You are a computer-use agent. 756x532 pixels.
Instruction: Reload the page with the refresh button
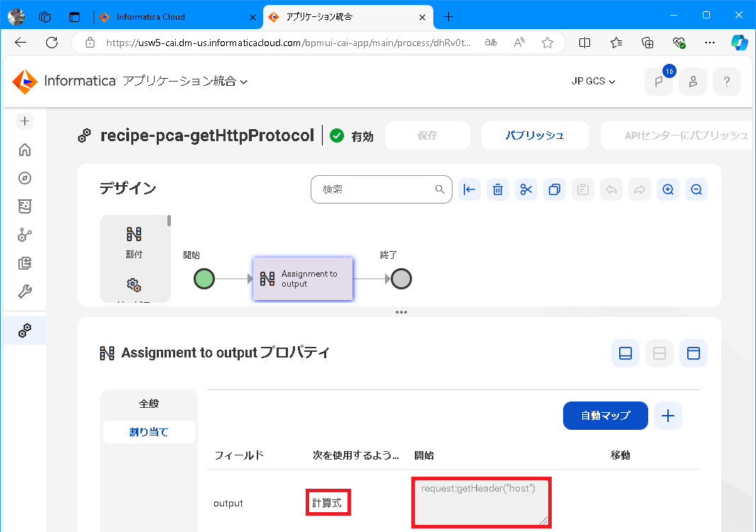click(x=52, y=43)
